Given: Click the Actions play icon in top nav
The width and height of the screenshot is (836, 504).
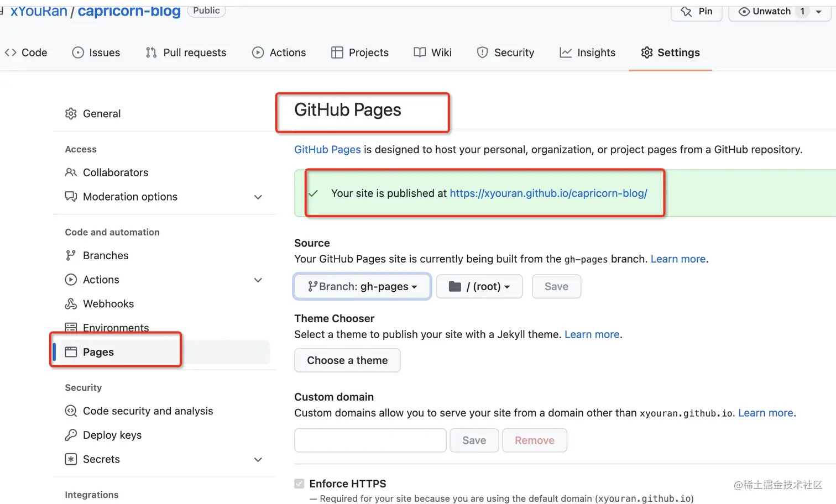Looking at the screenshot, I should pos(258,53).
